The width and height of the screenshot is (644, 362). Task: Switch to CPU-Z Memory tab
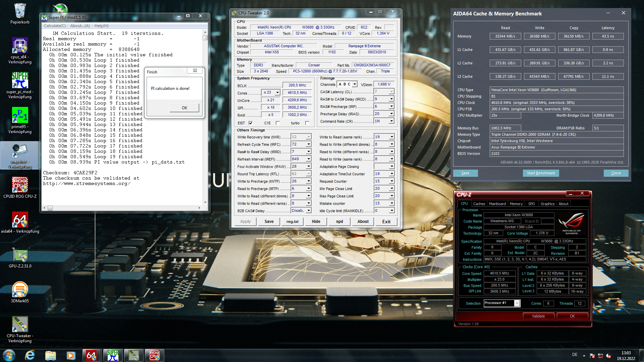(516, 204)
